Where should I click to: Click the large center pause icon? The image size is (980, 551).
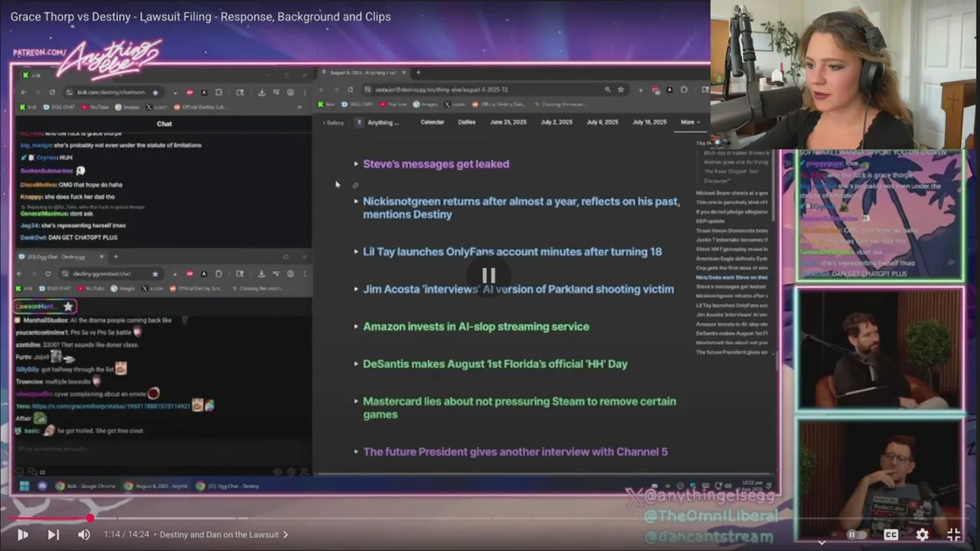pyautogui.click(x=488, y=275)
